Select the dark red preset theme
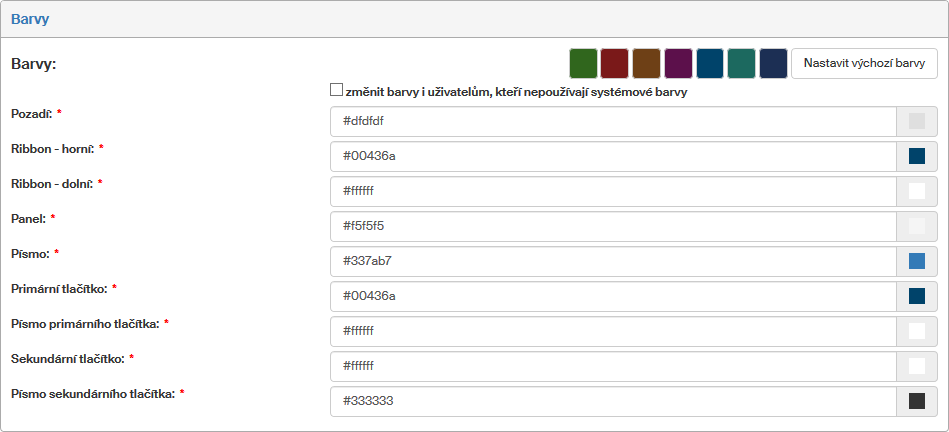The width and height of the screenshot is (949, 432). tap(615, 63)
